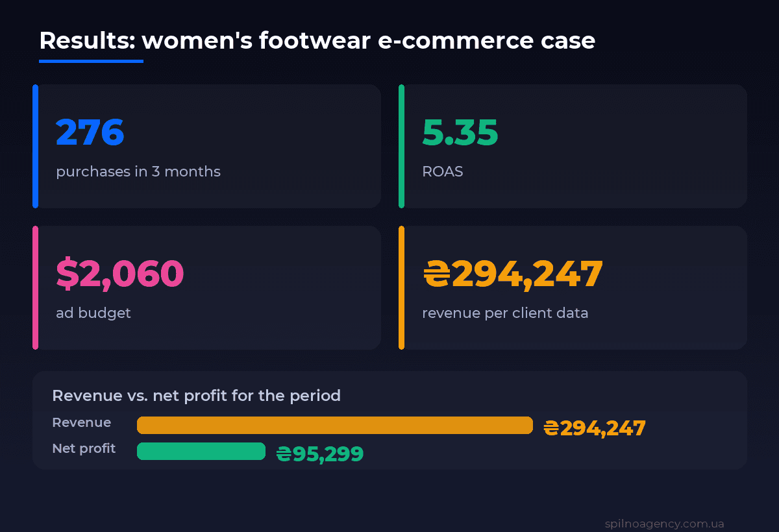Click the green Net profit bar

tap(201, 451)
